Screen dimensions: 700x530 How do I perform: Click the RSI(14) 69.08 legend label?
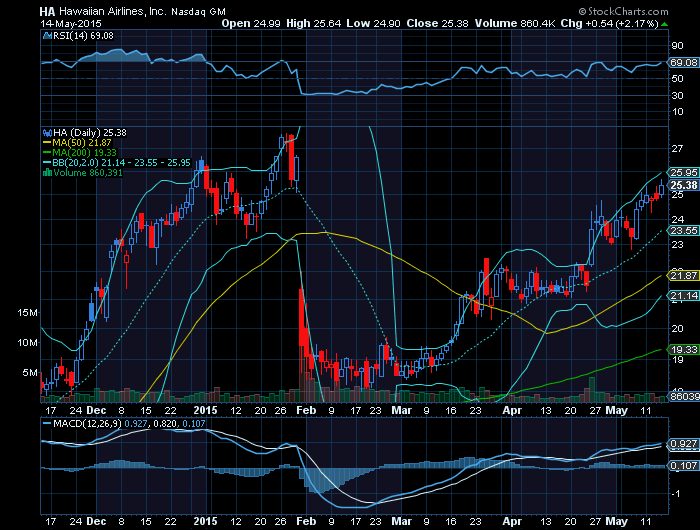tap(83, 36)
